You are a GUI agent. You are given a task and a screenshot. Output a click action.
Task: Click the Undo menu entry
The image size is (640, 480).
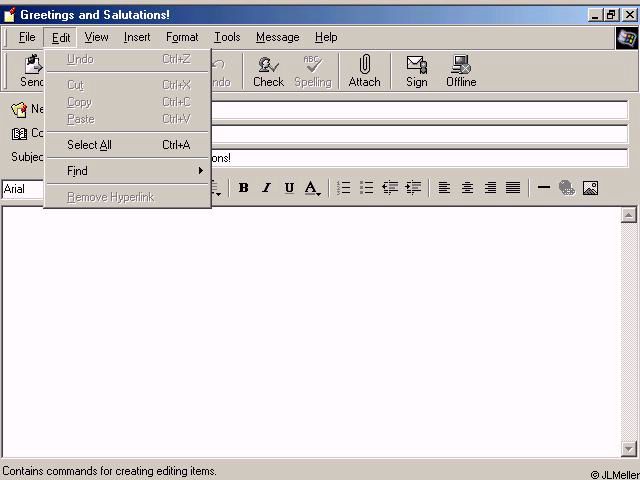coord(128,59)
